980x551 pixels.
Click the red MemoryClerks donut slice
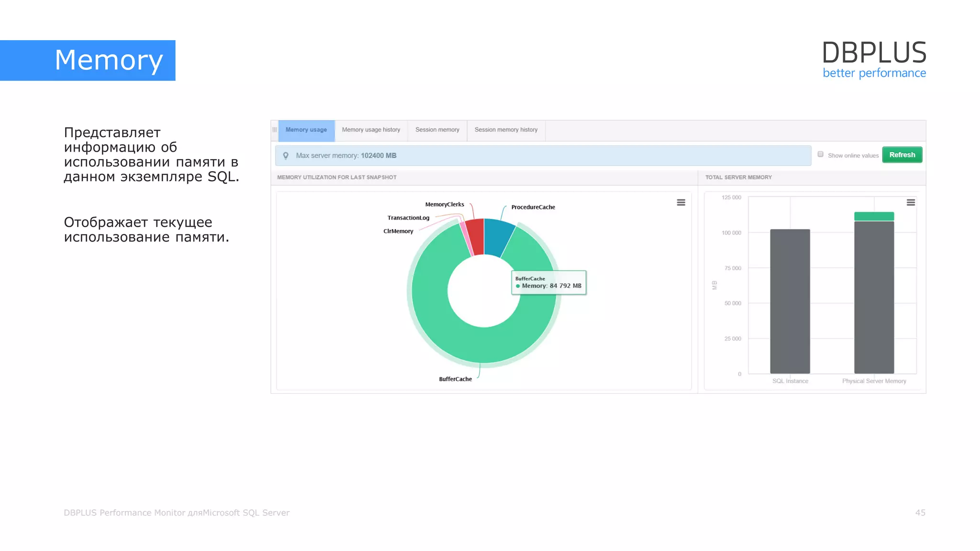pyautogui.click(x=476, y=237)
